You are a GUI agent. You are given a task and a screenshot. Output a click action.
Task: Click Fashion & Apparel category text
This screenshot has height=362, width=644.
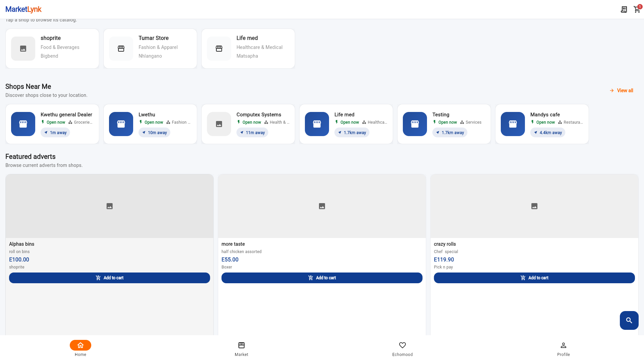[x=158, y=47]
